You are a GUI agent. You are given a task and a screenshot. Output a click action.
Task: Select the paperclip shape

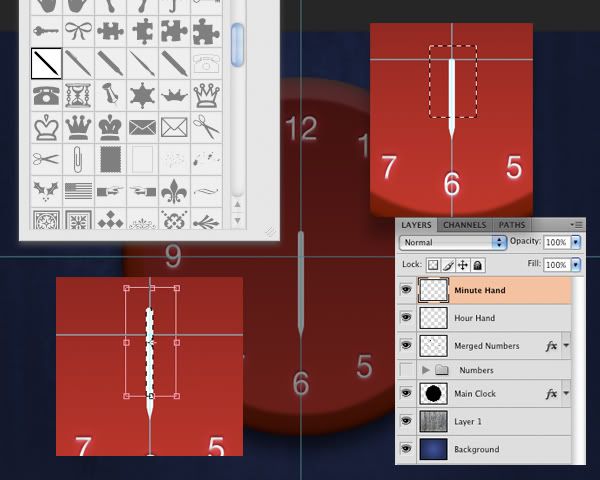coord(78,159)
